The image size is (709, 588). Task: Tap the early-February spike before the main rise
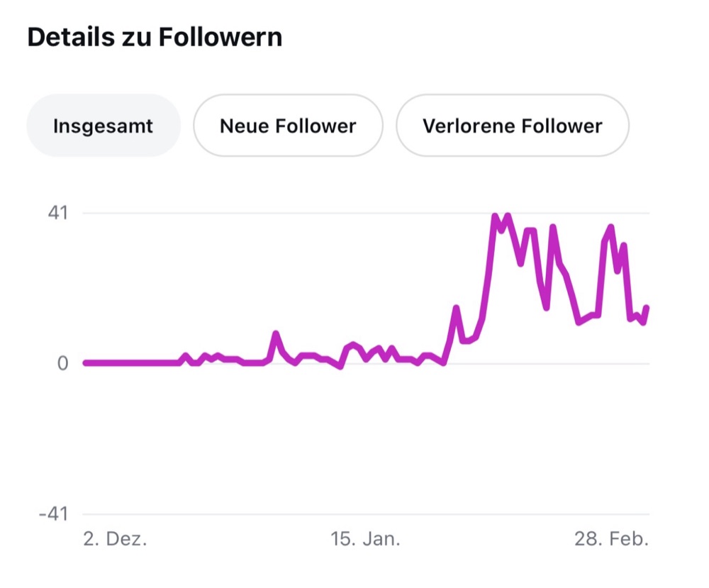[456, 309]
